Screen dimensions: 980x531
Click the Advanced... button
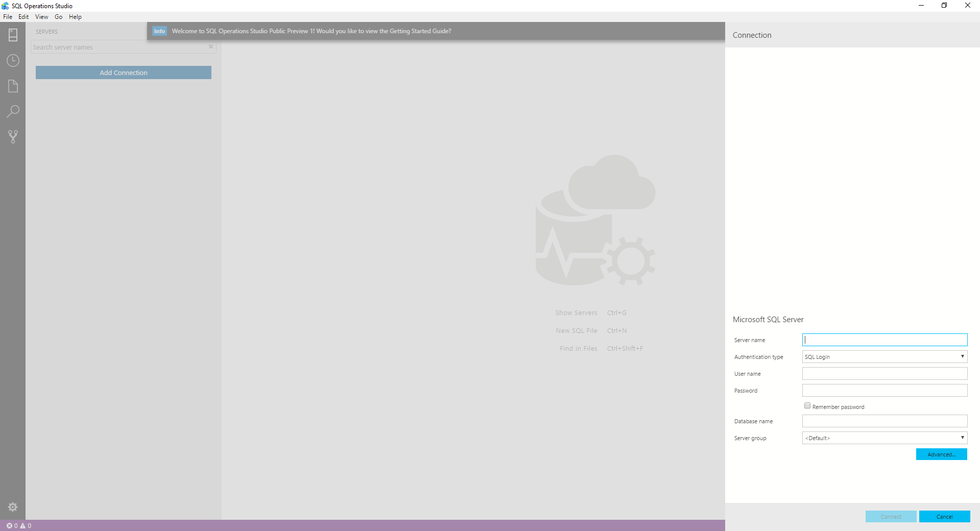941,454
